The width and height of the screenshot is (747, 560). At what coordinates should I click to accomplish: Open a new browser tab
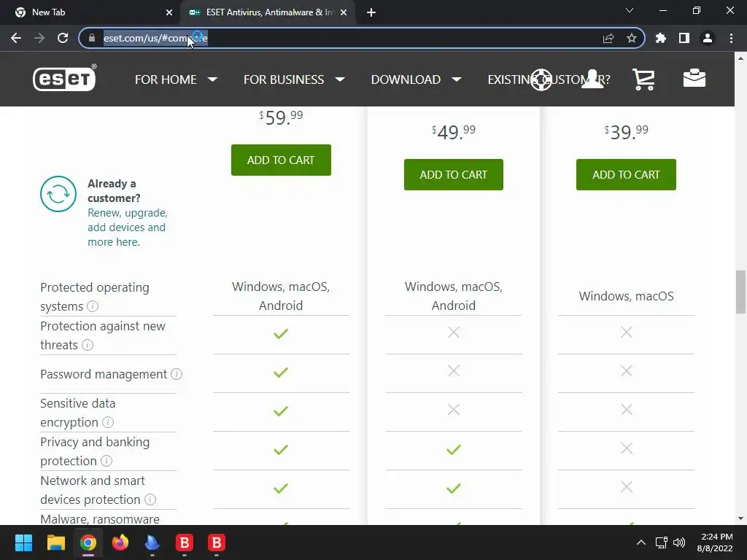coord(371,12)
